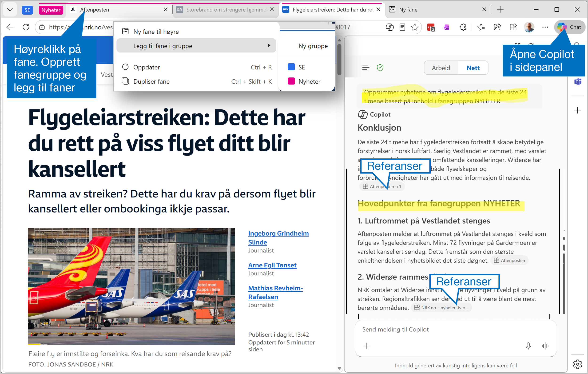Add attachment with plus in Copilot
This screenshot has width=588, height=374.
coord(366,346)
